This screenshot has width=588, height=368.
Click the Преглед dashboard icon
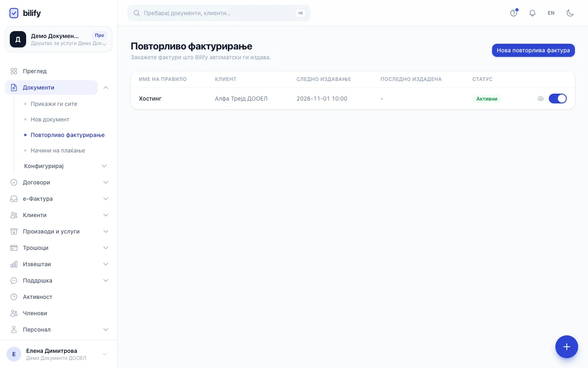[14, 71]
